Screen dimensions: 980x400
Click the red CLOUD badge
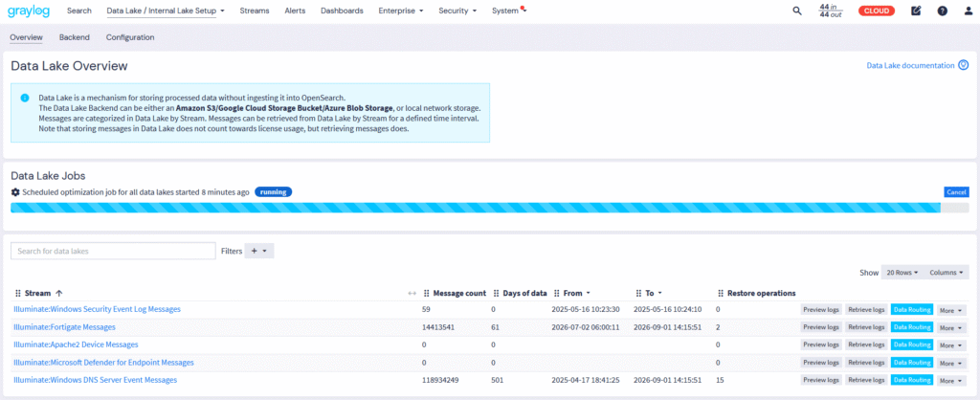877,11
